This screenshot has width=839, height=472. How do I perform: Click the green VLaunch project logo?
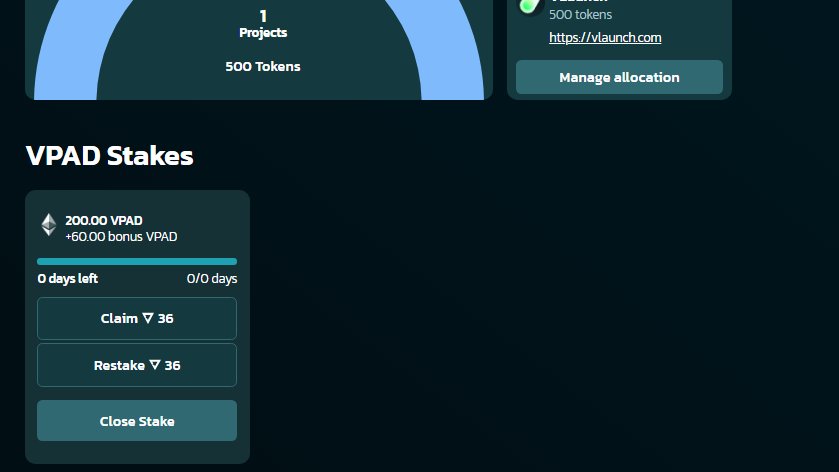pos(530,5)
